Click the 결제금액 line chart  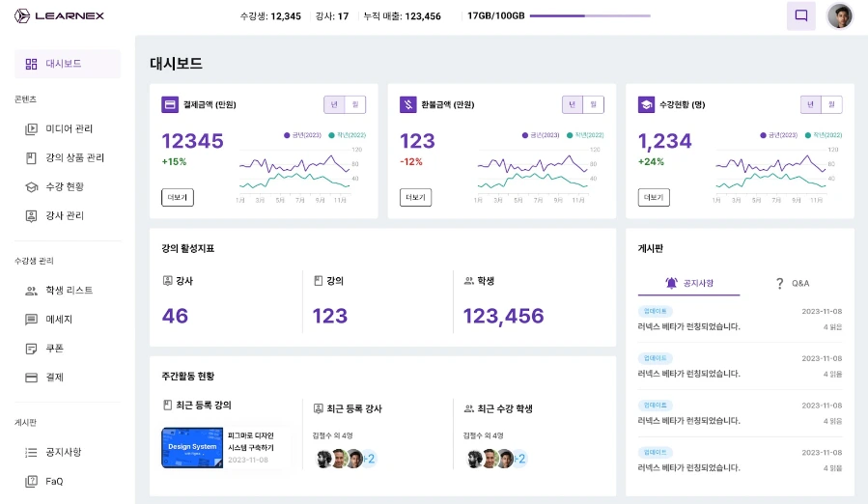299,174
